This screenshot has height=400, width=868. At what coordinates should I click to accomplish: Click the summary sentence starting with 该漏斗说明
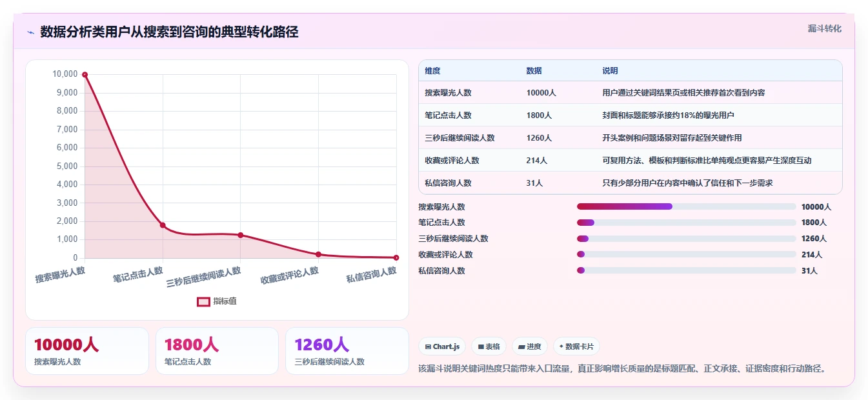click(622, 369)
